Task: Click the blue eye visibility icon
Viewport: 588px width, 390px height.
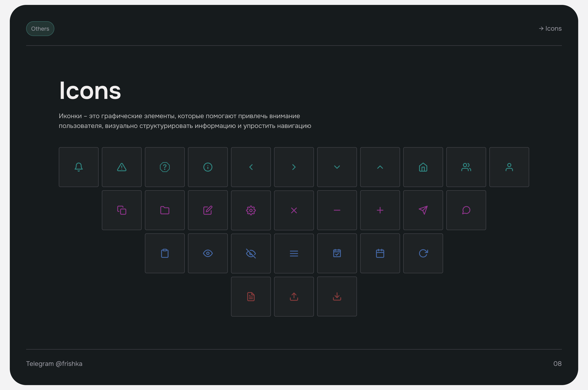Action: pos(208,253)
